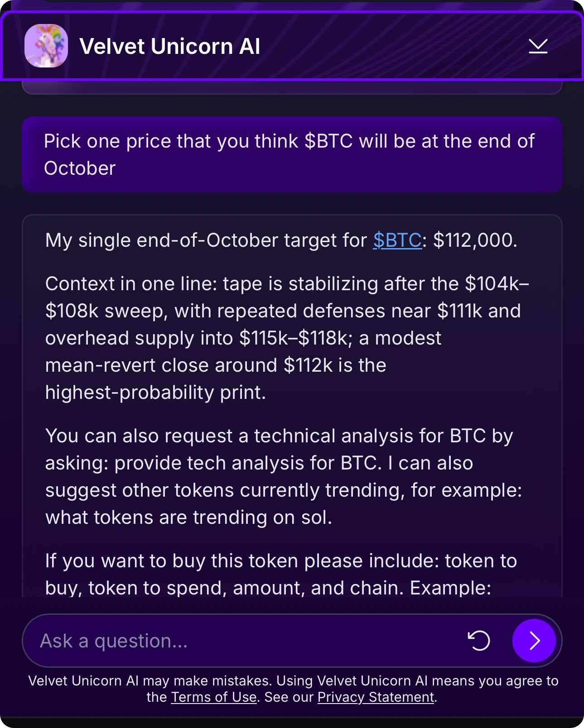
Task: Open the $BTC token link
Action: (397, 240)
